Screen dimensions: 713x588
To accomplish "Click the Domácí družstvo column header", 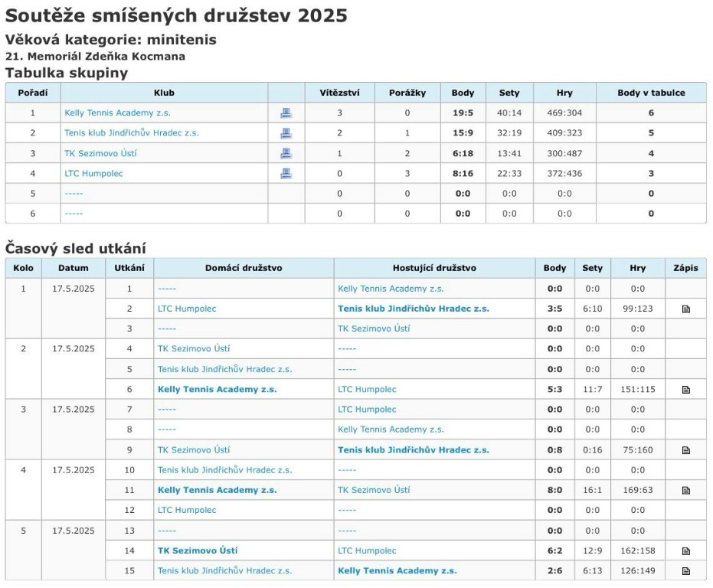I will pyautogui.click(x=244, y=268).
